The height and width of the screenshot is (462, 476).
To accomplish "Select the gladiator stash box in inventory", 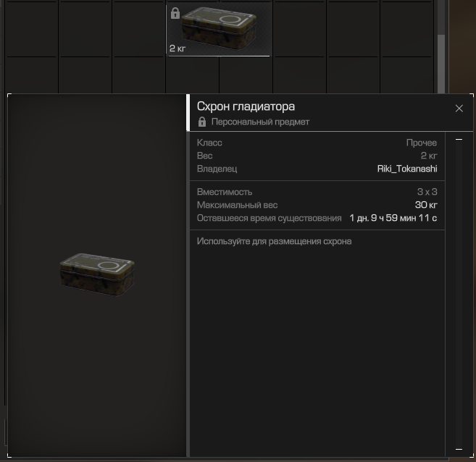I will click(219, 29).
